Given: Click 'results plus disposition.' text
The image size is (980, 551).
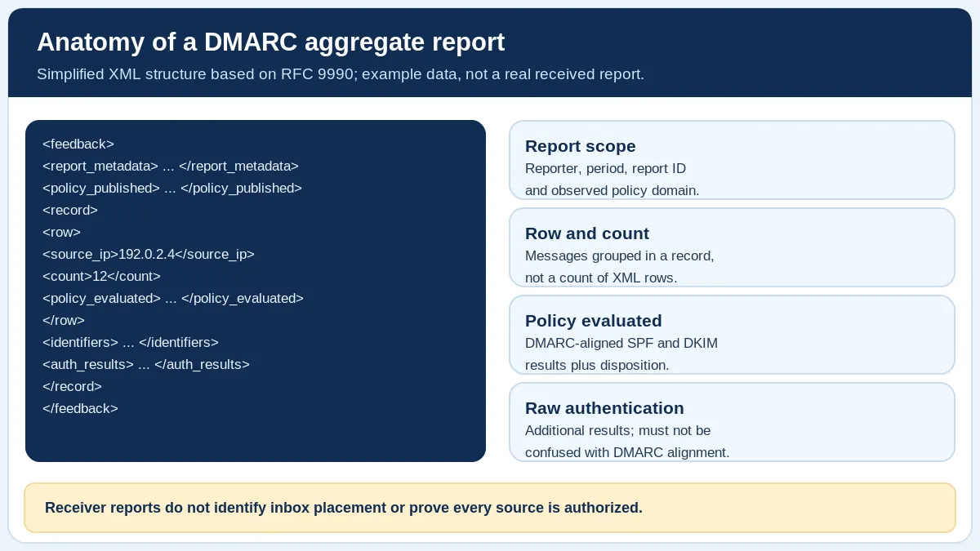Looking at the screenshot, I should pos(597,366).
